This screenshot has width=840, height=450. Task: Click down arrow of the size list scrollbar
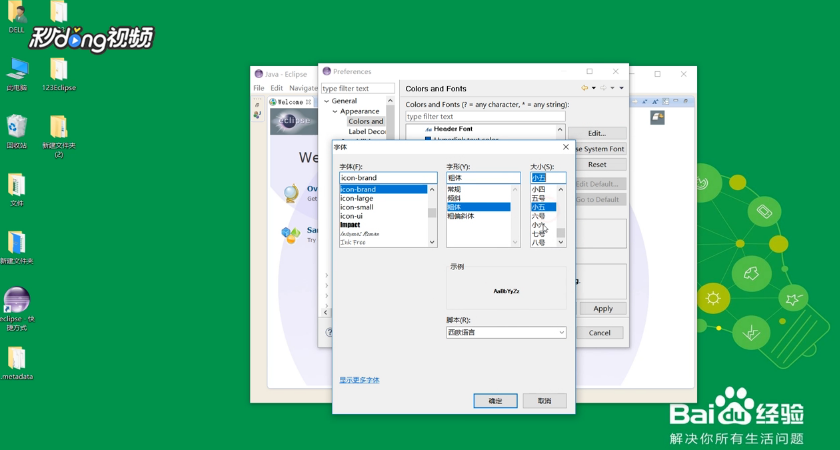tap(561, 242)
